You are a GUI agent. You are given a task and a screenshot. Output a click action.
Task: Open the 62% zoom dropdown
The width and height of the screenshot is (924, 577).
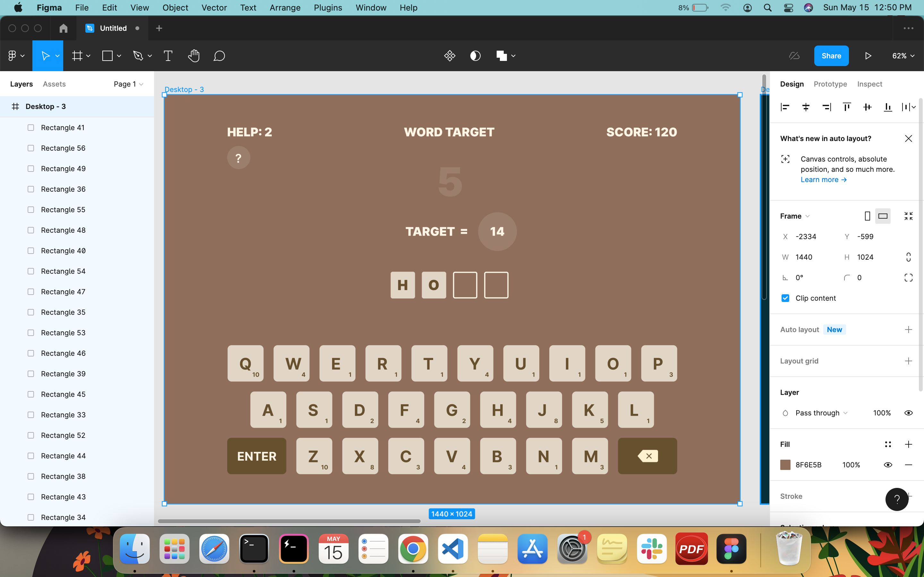(x=903, y=56)
